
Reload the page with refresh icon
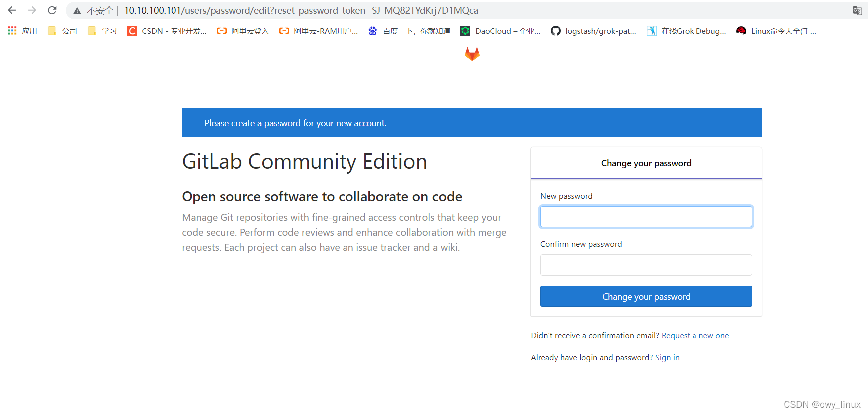tap(52, 10)
